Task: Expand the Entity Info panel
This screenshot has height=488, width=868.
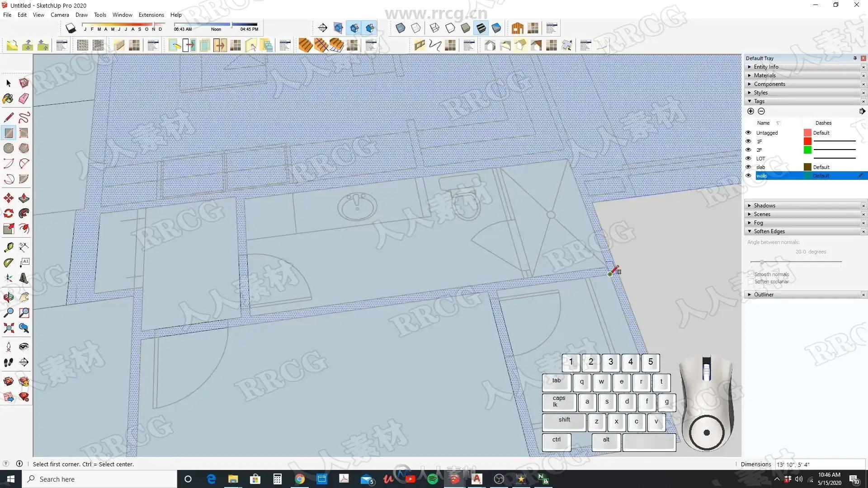Action: (766, 67)
